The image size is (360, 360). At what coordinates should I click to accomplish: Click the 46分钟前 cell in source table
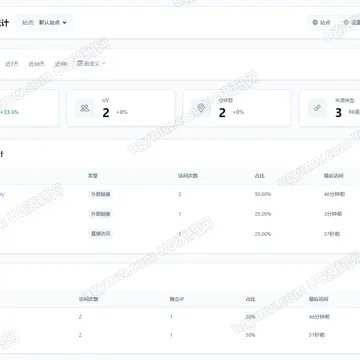point(334,194)
